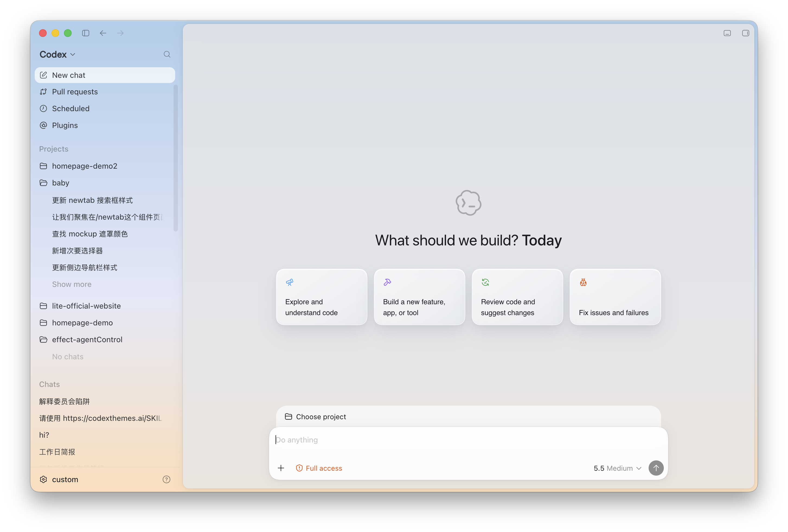This screenshot has width=788, height=532.
Task: Toggle the right side panel icon
Action: point(746,33)
